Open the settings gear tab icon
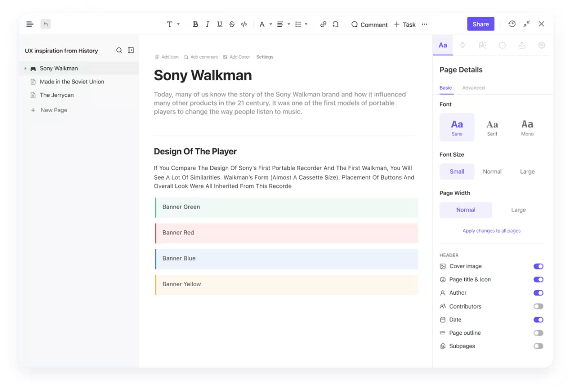The image size is (572, 392). click(x=541, y=45)
